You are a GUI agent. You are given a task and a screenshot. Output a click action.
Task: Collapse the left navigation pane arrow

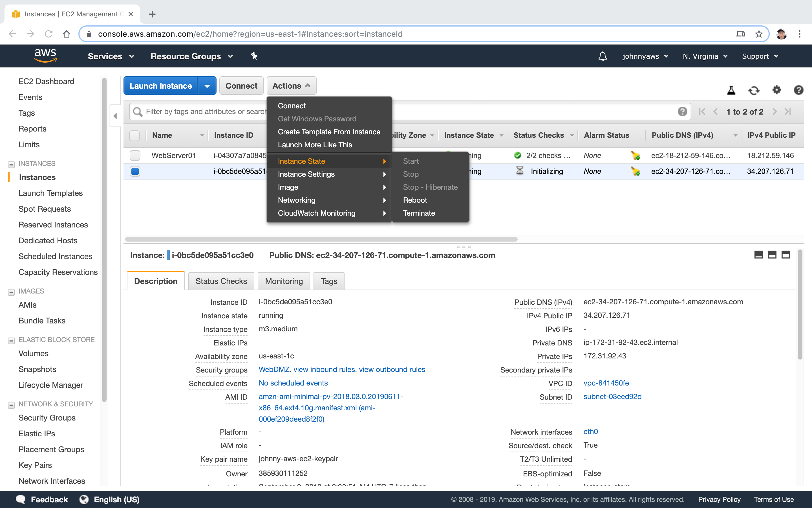[x=115, y=116]
